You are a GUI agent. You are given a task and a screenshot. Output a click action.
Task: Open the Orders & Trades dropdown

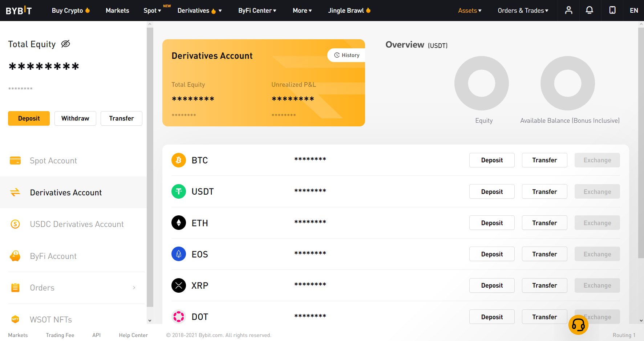(x=523, y=11)
